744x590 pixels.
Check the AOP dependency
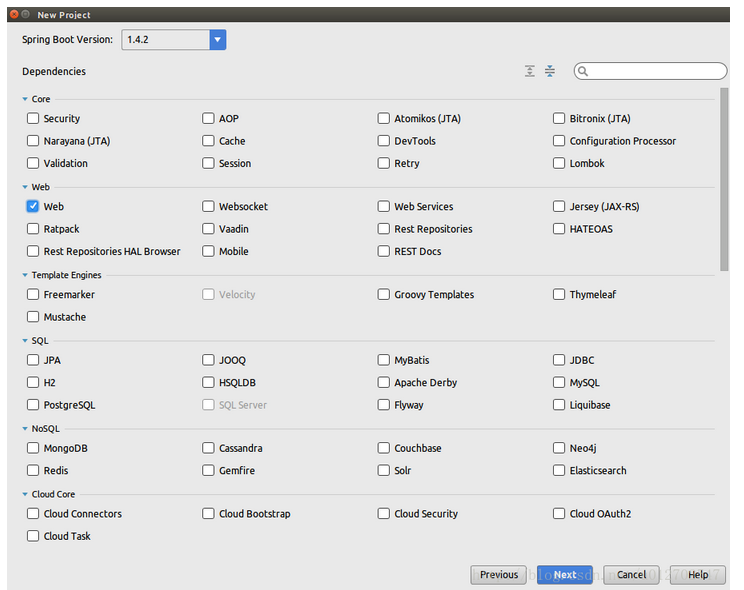(x=208, y=118)
